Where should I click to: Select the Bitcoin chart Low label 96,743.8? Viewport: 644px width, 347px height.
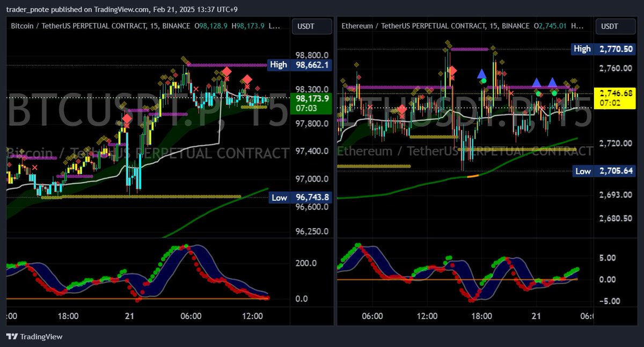(x=299, y=198)
